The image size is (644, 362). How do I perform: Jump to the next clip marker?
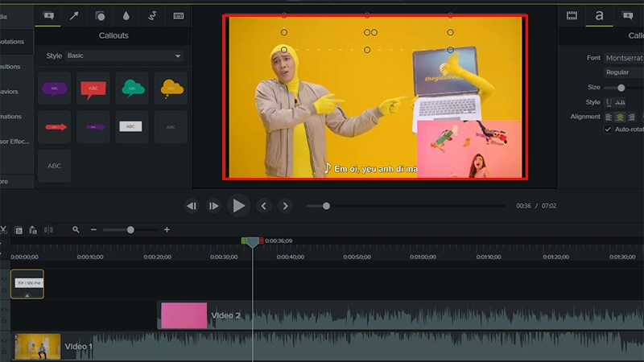285,206
